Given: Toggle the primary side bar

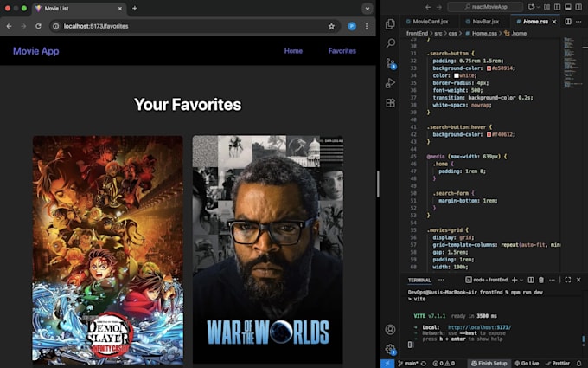Looking at the screenshot, I should tap(557, 7).
